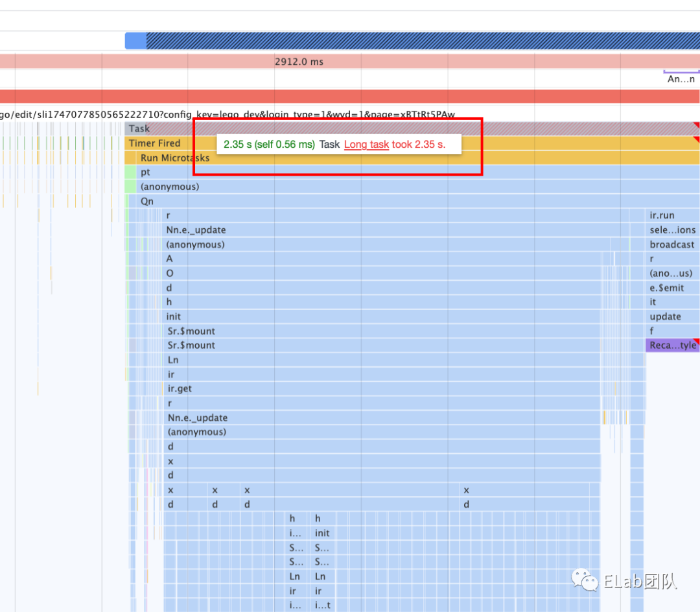The width and height of the screenshot is (700, 612).
Task: Click the f frame above Reca…tyle
Action: [x=673, y=331]
